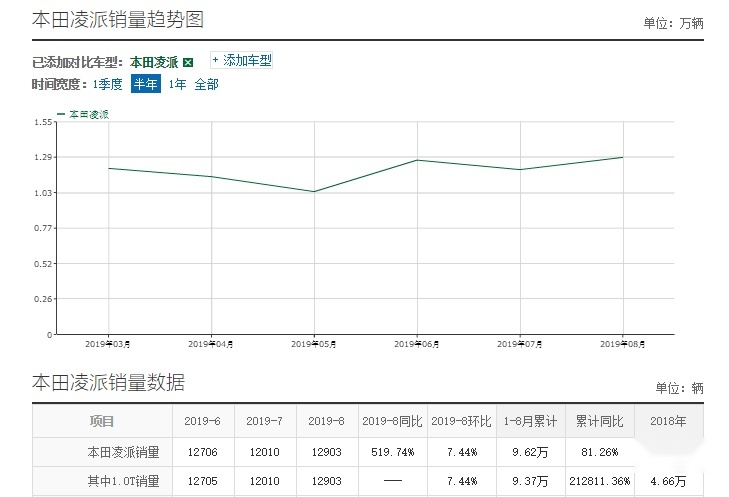The width and height of the screenshot is (729, 497).
Task: Select the 1季度 time range
Action: tap(107, 85)
